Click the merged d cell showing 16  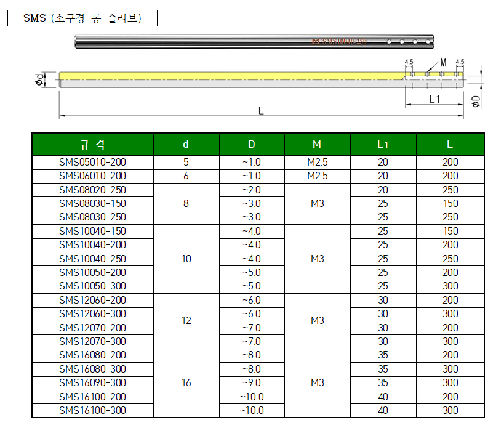[186, 382]
